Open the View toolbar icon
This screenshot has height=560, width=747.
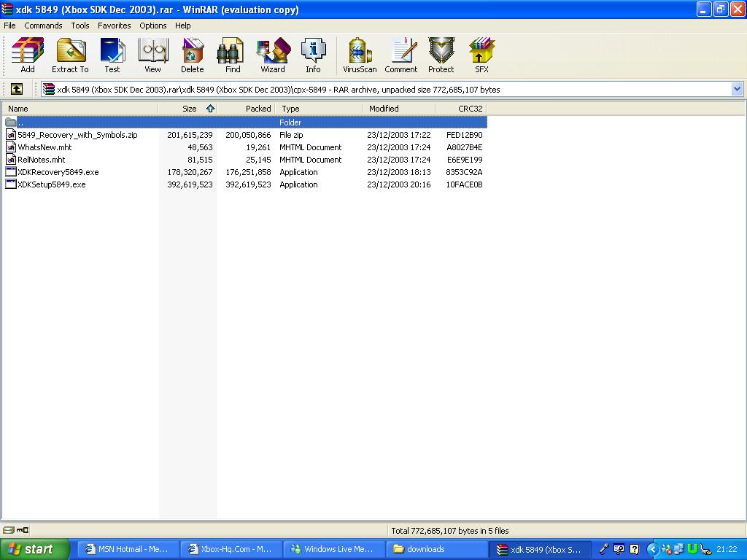[x=153, y=55]
